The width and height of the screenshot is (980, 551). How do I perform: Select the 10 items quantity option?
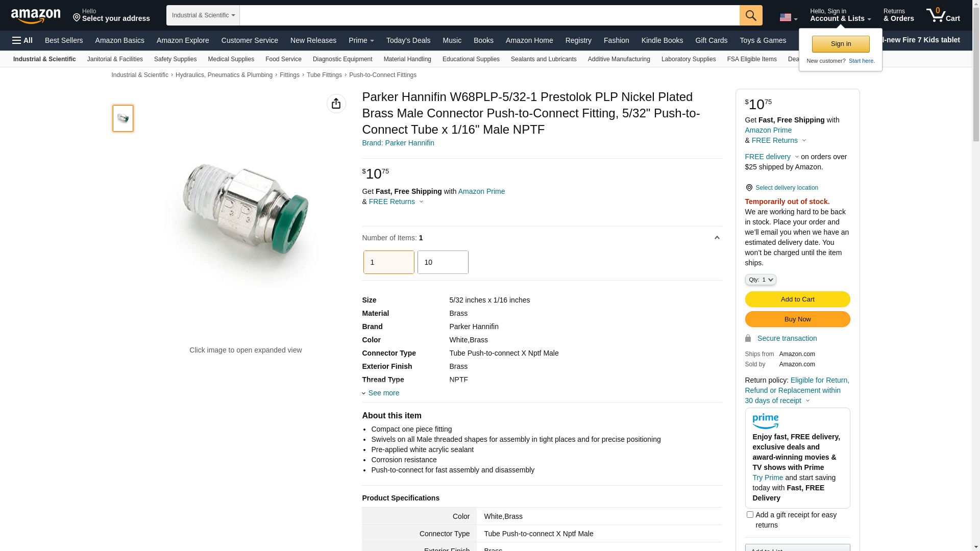click(443, 262)
